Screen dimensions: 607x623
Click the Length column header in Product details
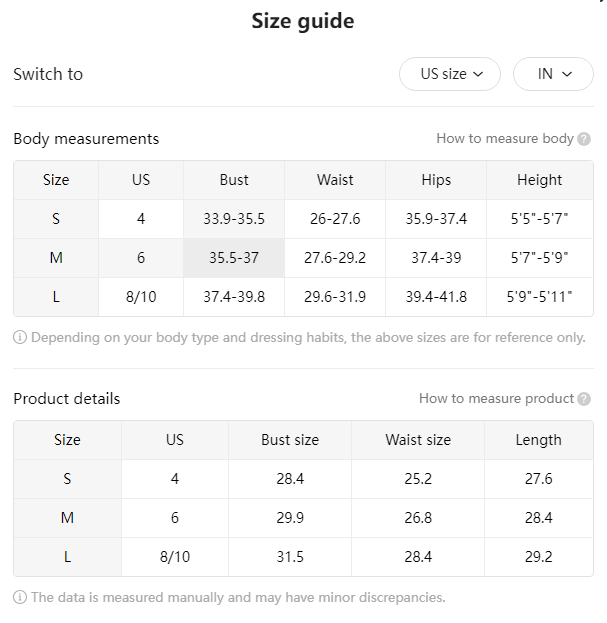(x=539, y=440)
